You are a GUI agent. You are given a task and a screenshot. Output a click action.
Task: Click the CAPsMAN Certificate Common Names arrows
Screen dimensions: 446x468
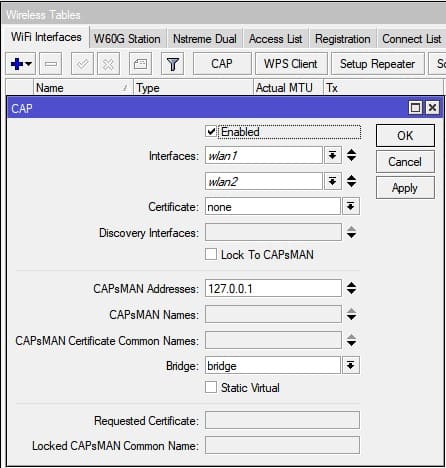point(352,340)
